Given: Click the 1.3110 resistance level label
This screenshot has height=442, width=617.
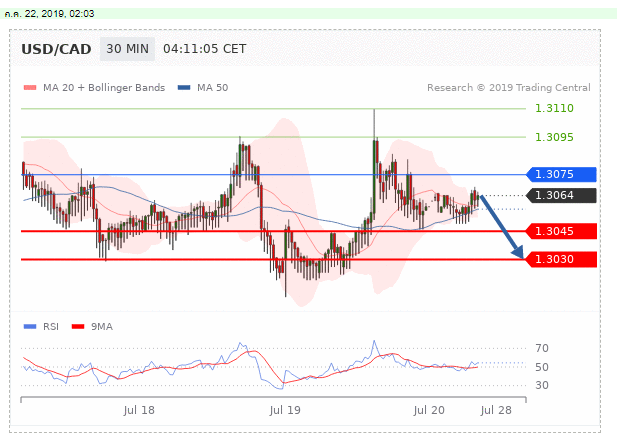Looking at the screenshot, I should pyautogui.click(x=554, y=108).
